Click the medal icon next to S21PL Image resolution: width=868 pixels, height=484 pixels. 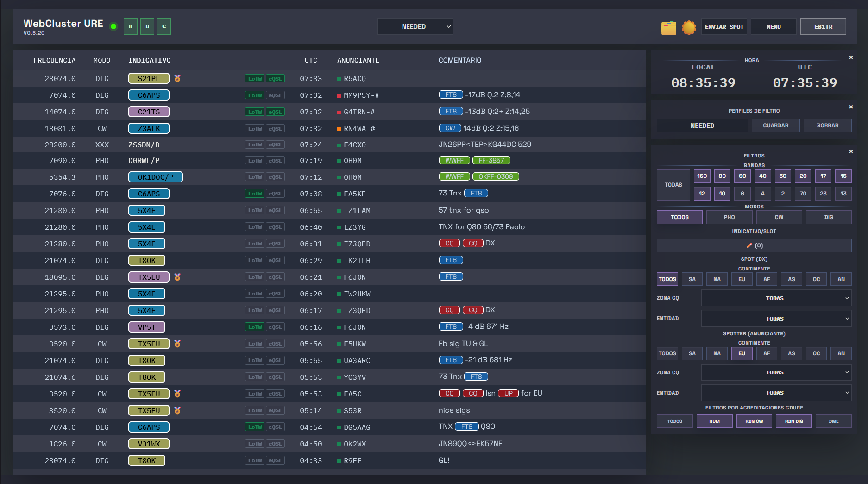177,78
